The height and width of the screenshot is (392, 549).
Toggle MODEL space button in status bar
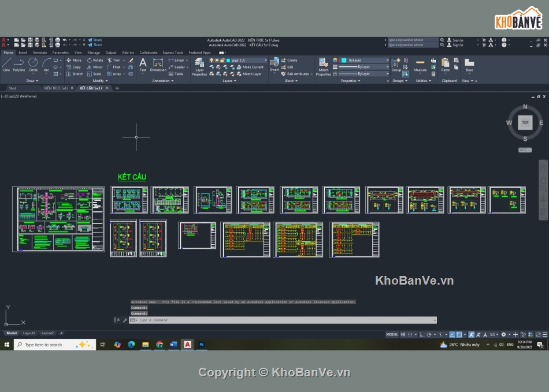(392, 334)
